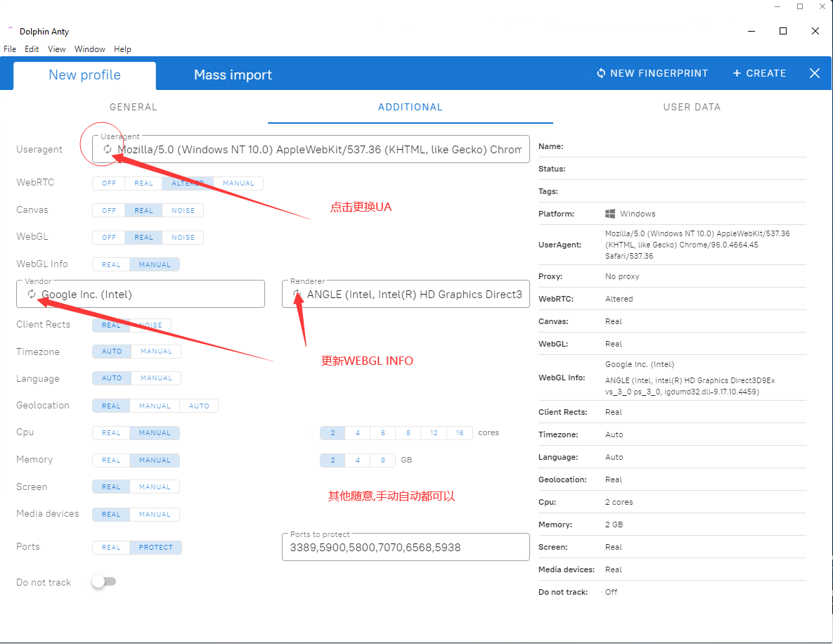Set Language to Manual
Screen dimensions: 833x644
[x=156, y=378]
